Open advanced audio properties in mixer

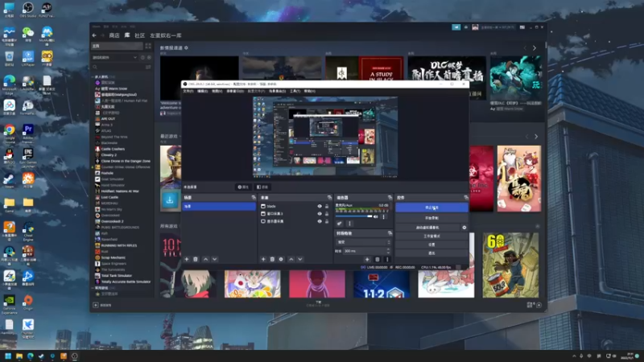(x=339, y=224)
